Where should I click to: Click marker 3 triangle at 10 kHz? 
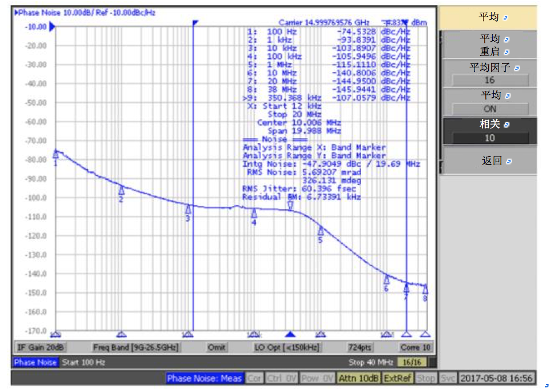click(x=188, y=209)
